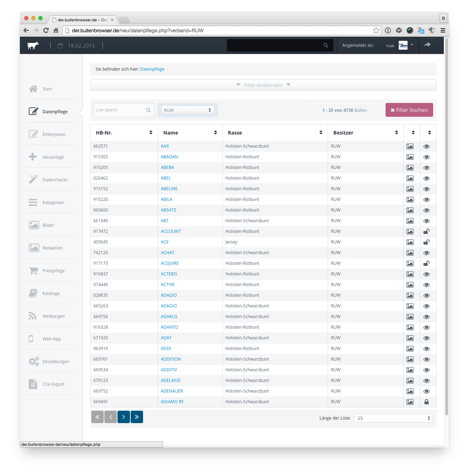This screenshot has width=469, height=476.
Task: Click the image icon for AAR row
Action: 410,146
